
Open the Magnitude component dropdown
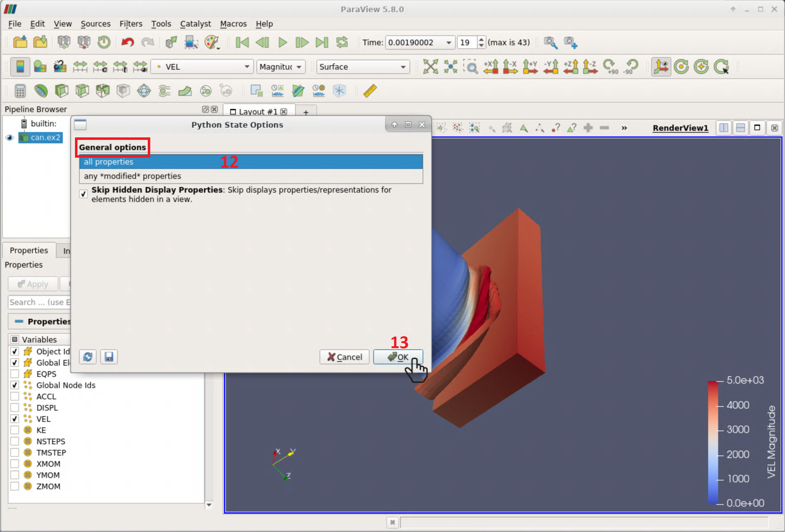[x=281, y=67]
